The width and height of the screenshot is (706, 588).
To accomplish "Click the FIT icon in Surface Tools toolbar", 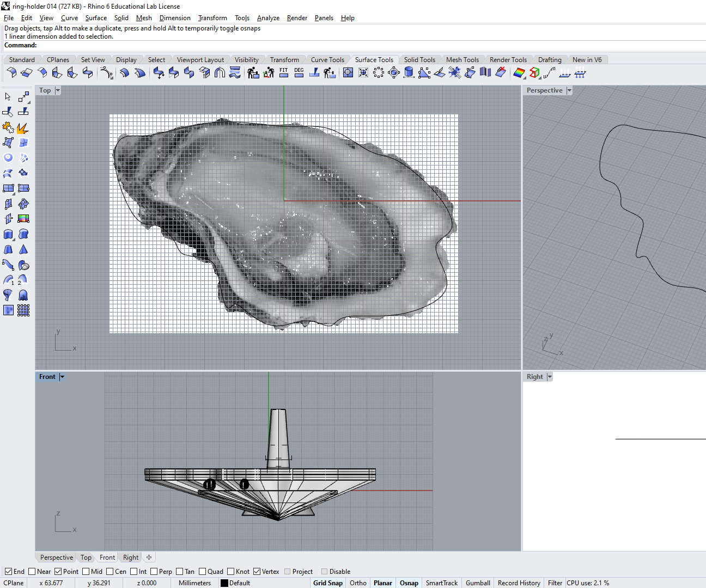I will coord(284,73).
